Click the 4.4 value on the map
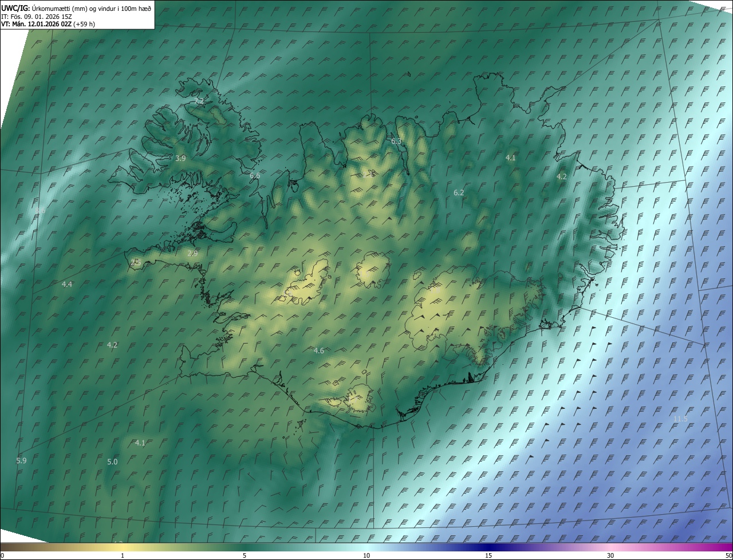Viewport: 733px width, 560px height. point(67,285)
